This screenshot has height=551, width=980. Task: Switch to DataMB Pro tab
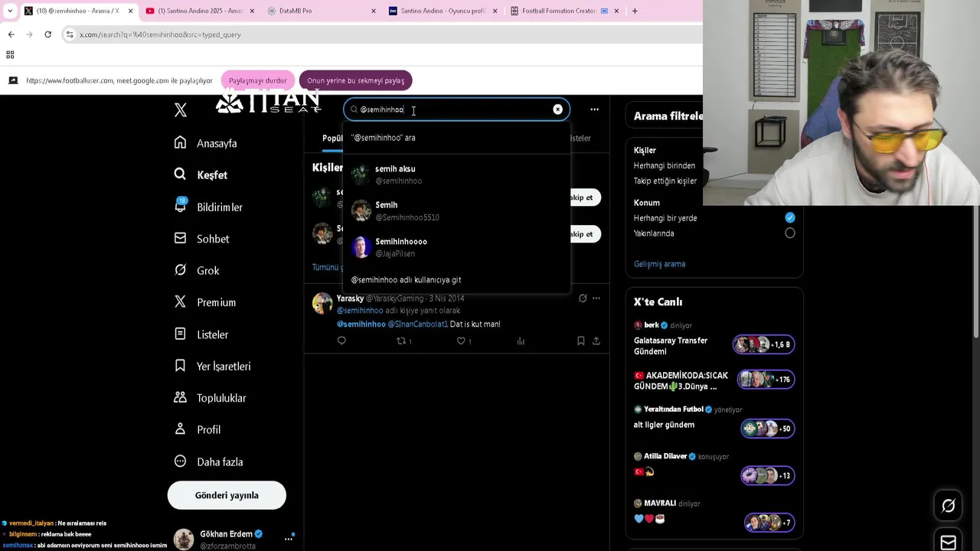pos(322,11)
